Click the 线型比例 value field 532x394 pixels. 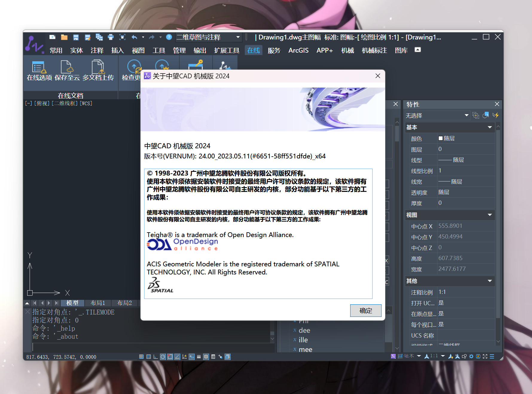click(x=466, y=171)
